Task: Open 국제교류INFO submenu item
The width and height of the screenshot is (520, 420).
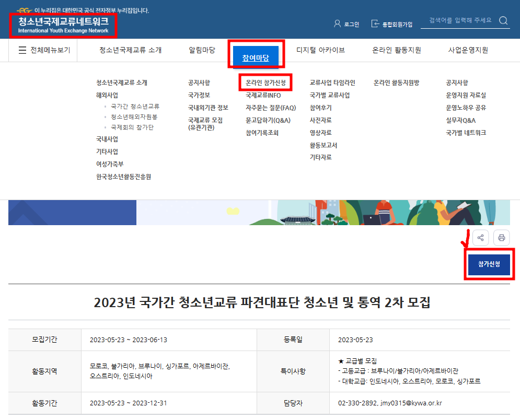Action: click(x=263, y=95)
